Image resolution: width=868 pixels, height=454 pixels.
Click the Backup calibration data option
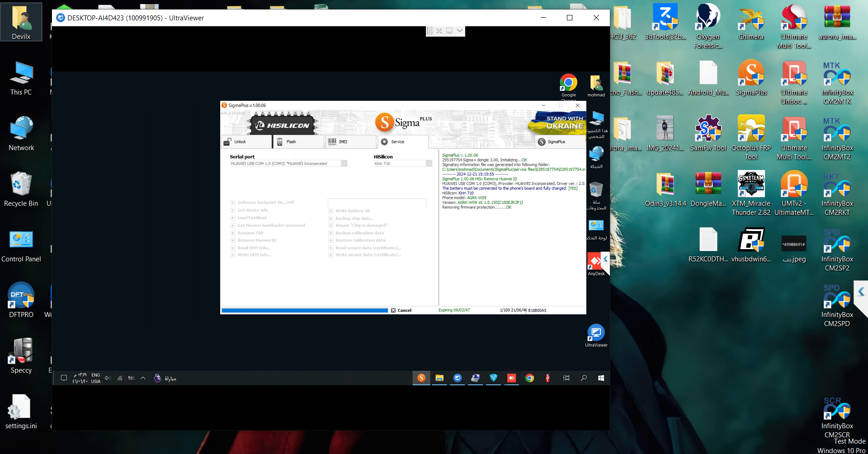click(359, 233)
